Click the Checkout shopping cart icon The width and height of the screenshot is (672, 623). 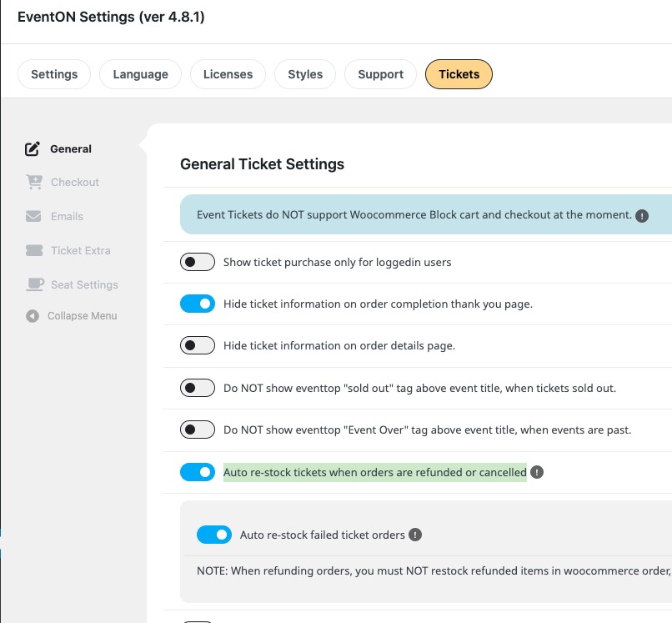point(34,182)
